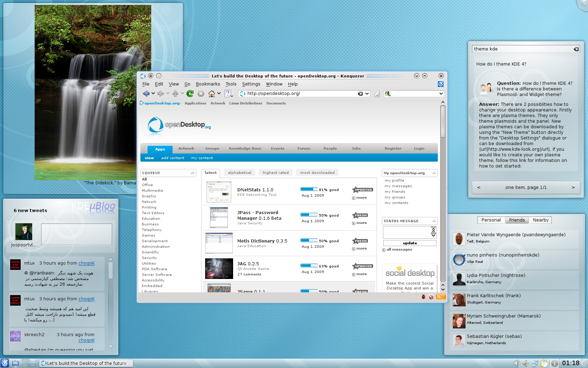Switch to the Nearby view toggle
The image size is (588, 368).
point(540,220)
